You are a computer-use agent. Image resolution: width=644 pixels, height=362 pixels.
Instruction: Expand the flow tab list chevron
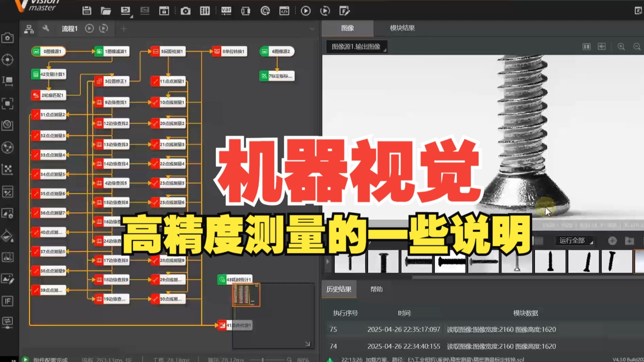point(312,29)
